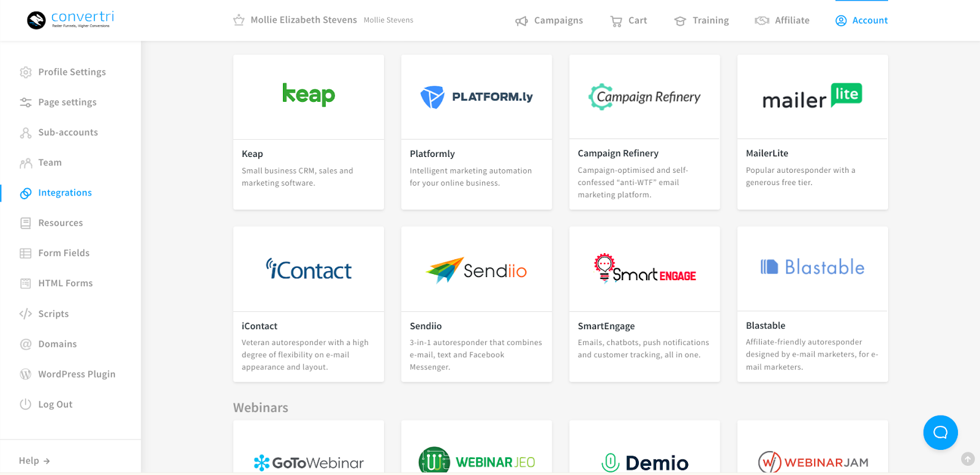This screenshot has height=475, width=980.
Task: Click the WordPress Plugin icon
Action: point(26,374)
